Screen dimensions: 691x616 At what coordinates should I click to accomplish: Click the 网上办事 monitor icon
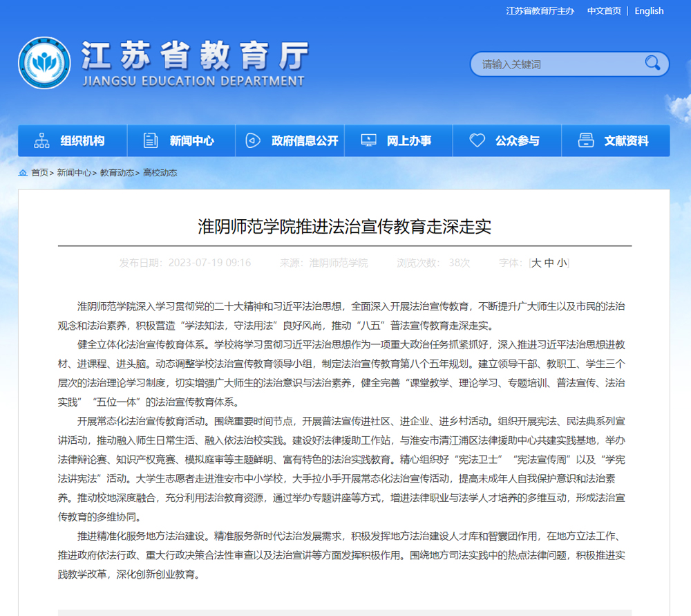368,140
